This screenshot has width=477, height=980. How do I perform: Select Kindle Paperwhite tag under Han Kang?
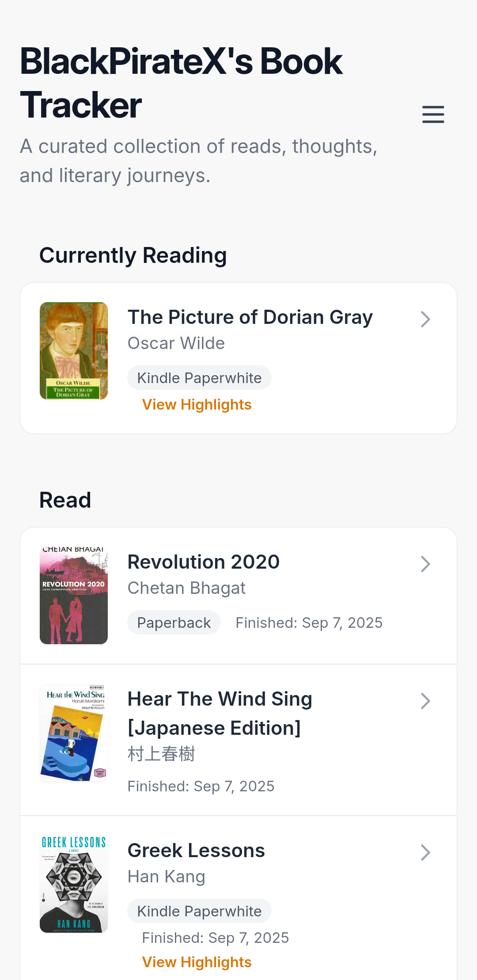199,911
